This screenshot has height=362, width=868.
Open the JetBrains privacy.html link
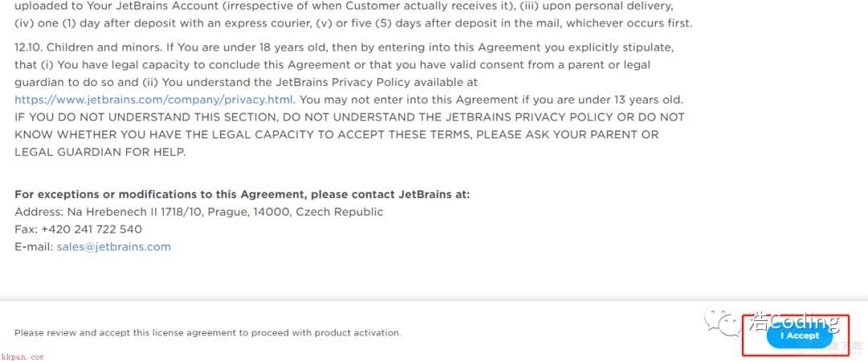point(154,100)
